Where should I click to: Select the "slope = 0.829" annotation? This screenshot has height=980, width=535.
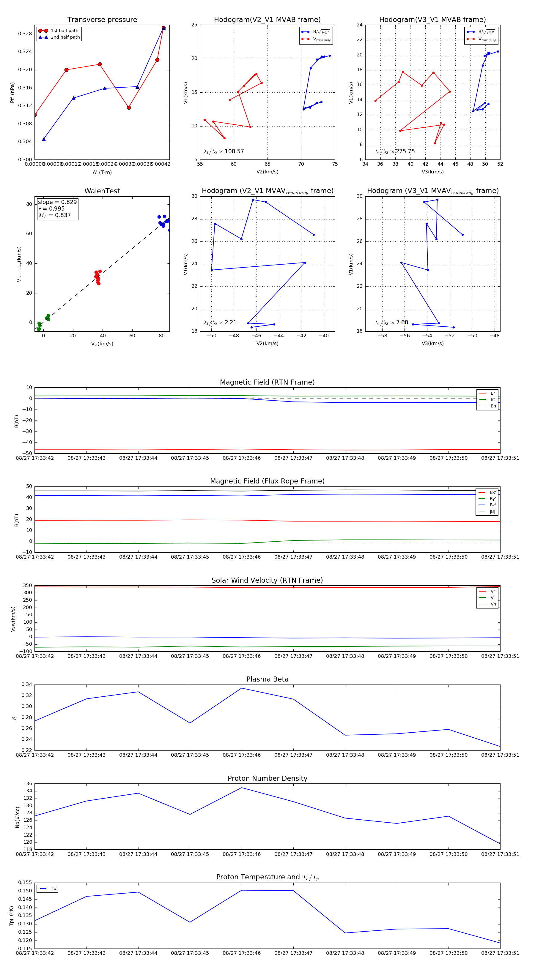(57, 202)
